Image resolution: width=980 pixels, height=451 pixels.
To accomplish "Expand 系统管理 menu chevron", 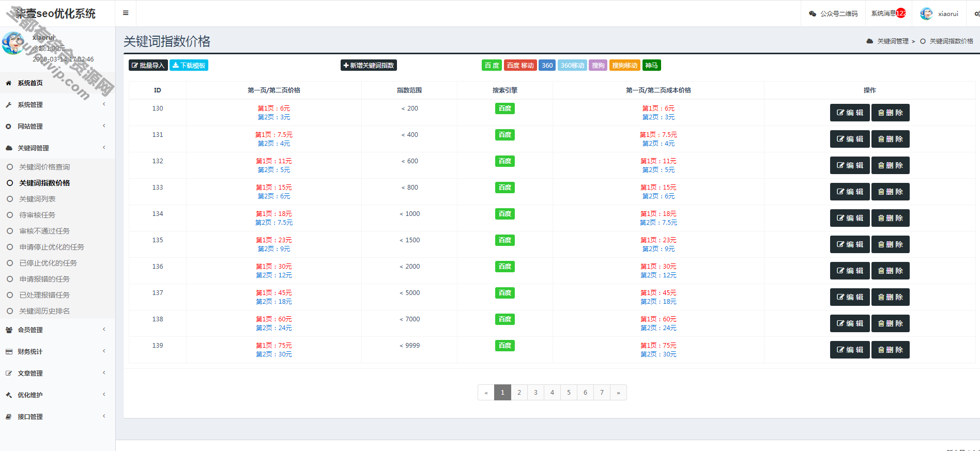I will click(x=104, y=104).
